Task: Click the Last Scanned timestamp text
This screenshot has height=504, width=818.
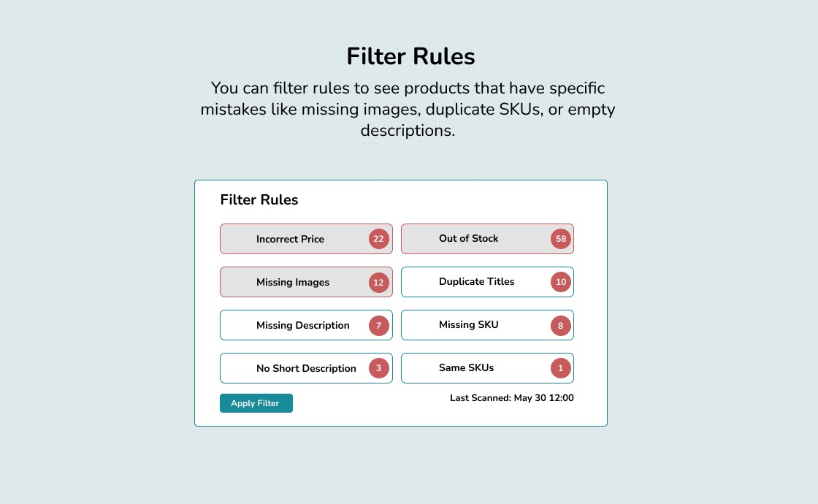Action: click(x=512, y=398)
